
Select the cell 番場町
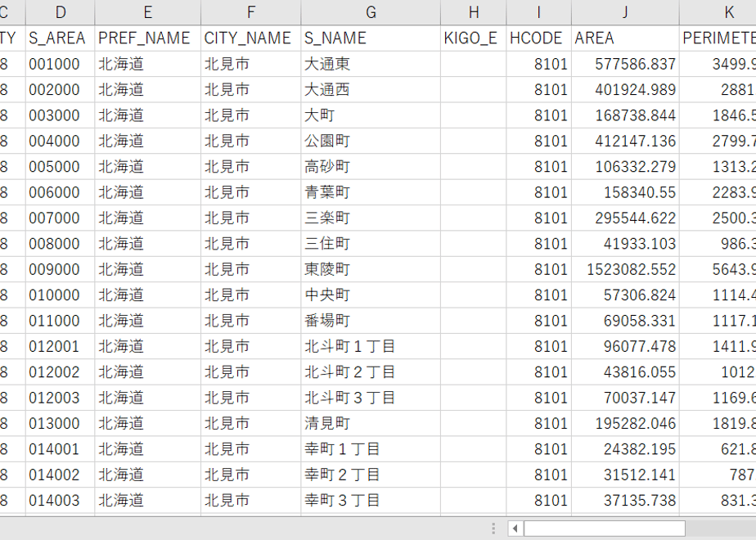[x=371, y=321]
